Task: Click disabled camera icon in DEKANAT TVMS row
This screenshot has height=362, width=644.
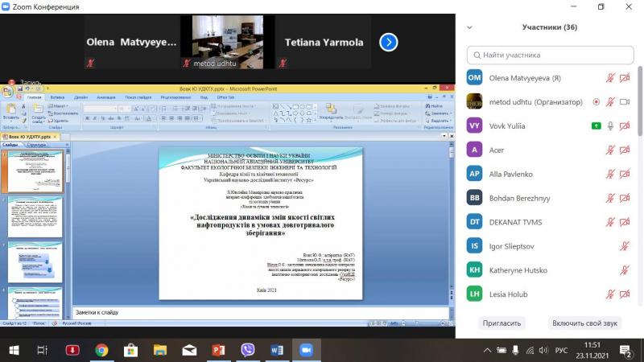Action: click(625, 222)
